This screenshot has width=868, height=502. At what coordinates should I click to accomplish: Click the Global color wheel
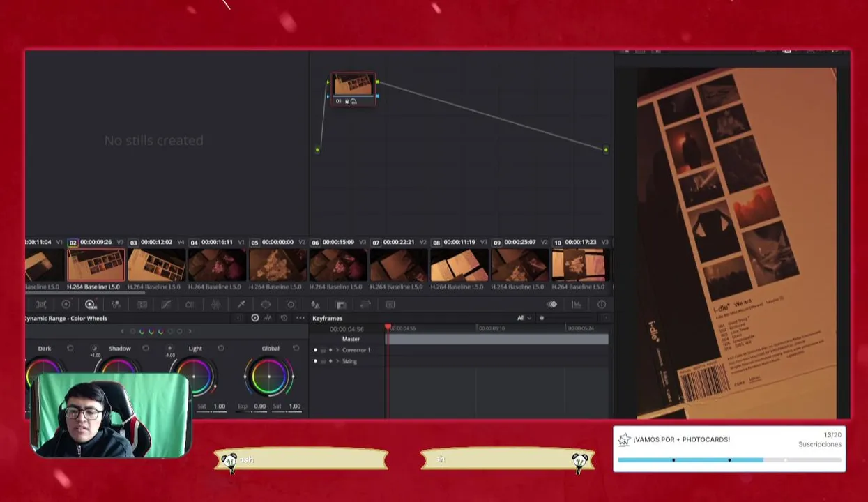click(x=268, y=376)
